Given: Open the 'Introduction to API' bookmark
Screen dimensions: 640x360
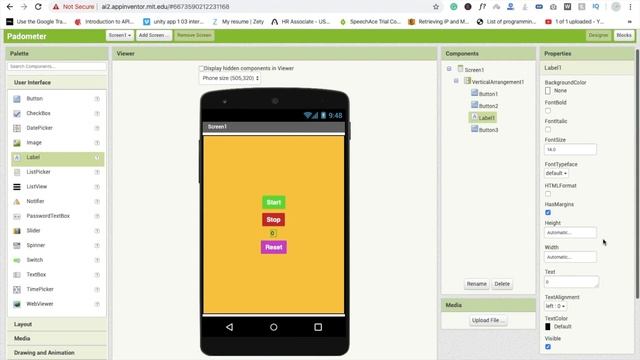Looking at the screenshot, I should 104,22.
